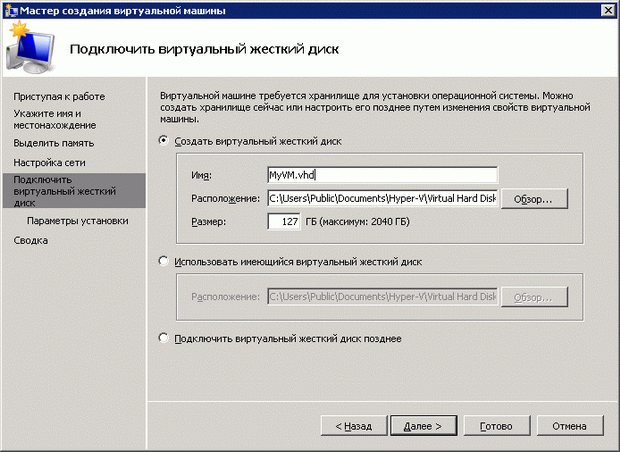Click the 'Размер' field showing 127
The width and height of the screenshot is (620, 452).
click(284, 221)
